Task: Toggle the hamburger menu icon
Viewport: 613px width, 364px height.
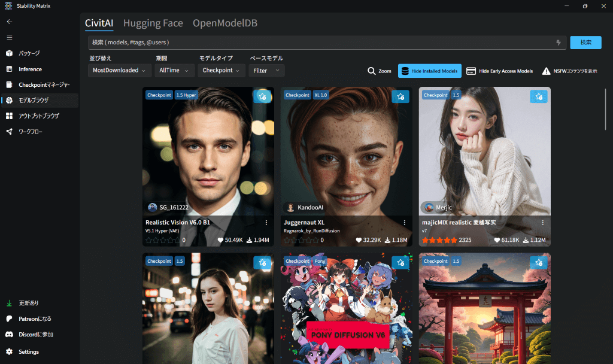Action: [9, 37]
